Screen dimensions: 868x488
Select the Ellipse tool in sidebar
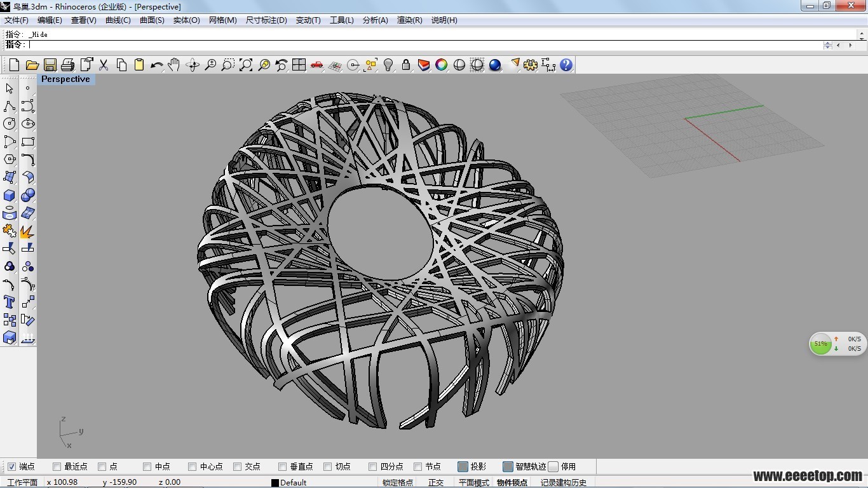pos(28,124)
